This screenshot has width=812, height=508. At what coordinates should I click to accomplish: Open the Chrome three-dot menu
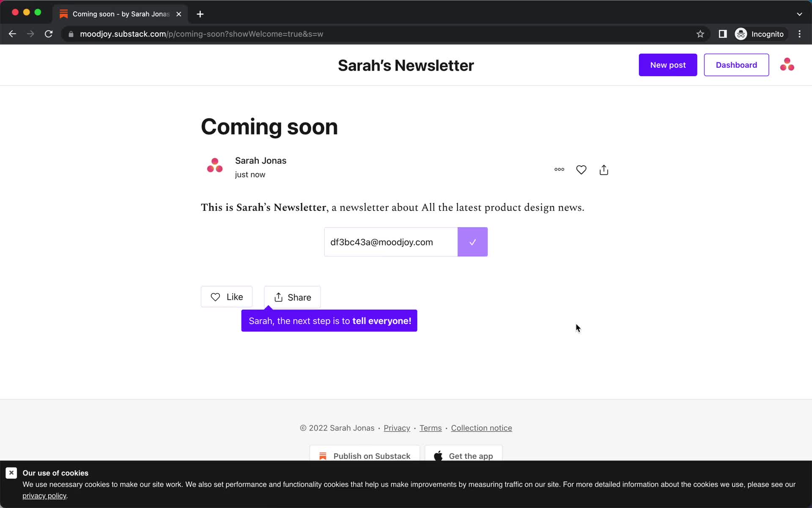click(x=799, y=34)
